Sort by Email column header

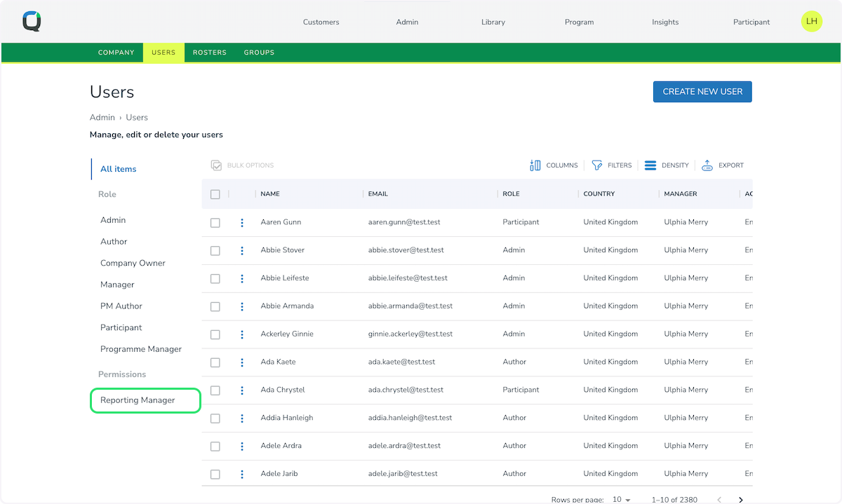coord(378,194)
